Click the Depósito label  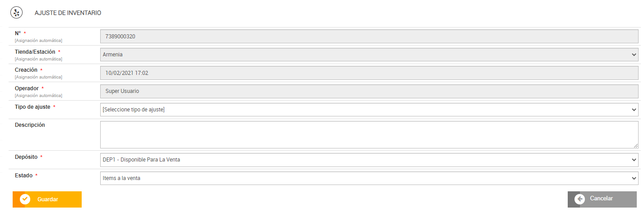27,157
